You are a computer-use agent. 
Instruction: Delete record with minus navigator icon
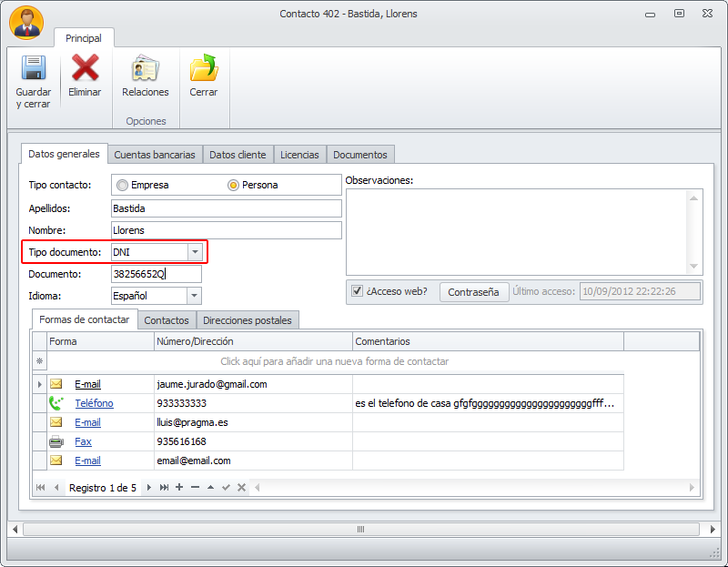[x=195, y=487]
